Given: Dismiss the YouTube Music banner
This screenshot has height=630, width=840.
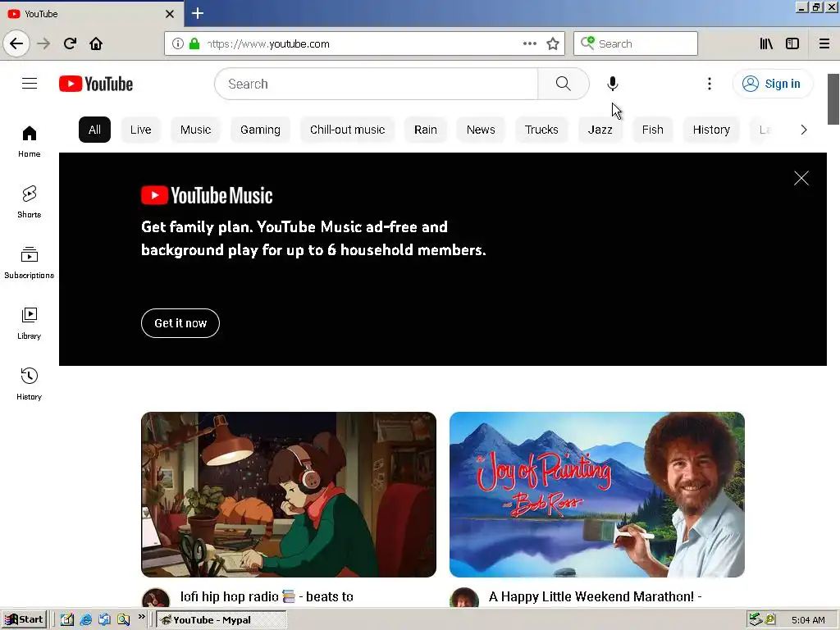Looking at the screenshot, I should (801, 178).
